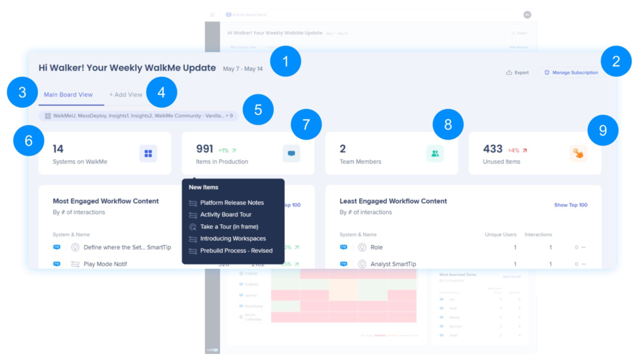The height and width of the screenshot is (362, 644).
Task: Click the Manage Subscription button
Action: [571, 73]
